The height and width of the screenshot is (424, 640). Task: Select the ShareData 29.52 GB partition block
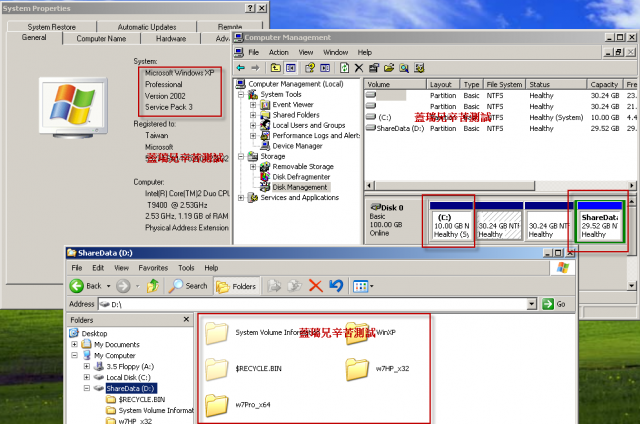click(600, 221)
